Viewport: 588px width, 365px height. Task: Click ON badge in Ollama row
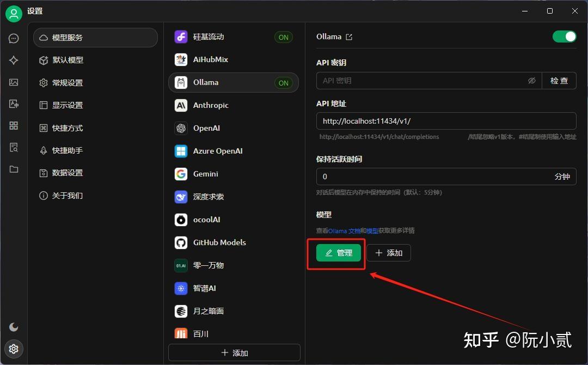tap(284, 83)
